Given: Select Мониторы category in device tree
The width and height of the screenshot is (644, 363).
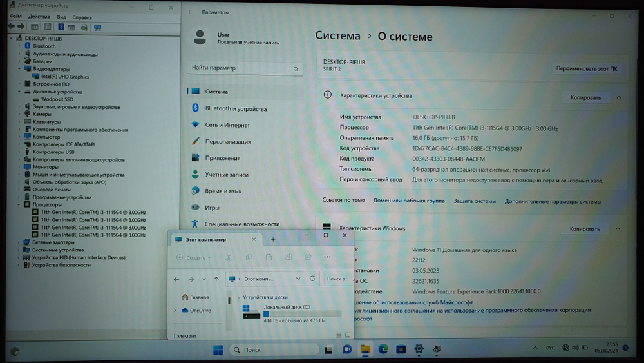Looking at the screenshot, I should tap(45, 167).
